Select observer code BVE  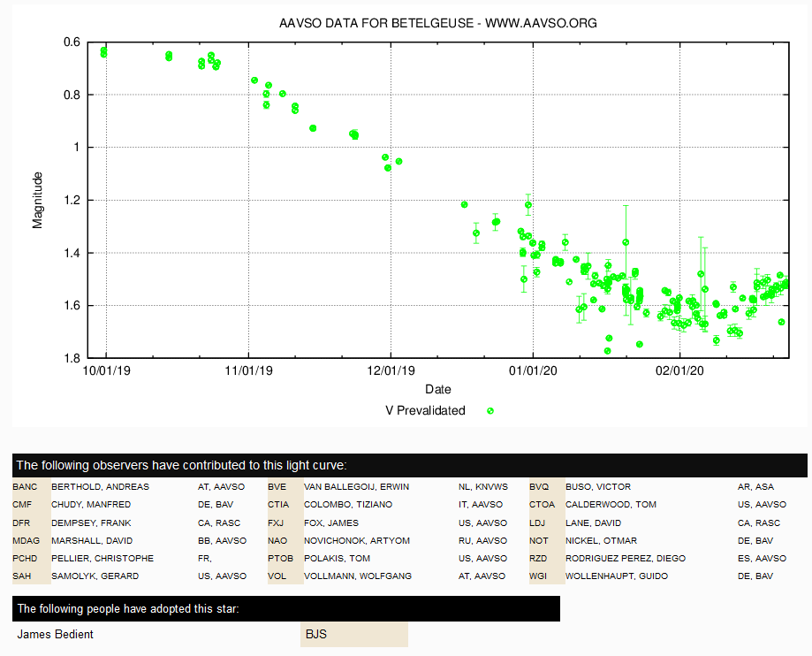(x=277, y=486)
